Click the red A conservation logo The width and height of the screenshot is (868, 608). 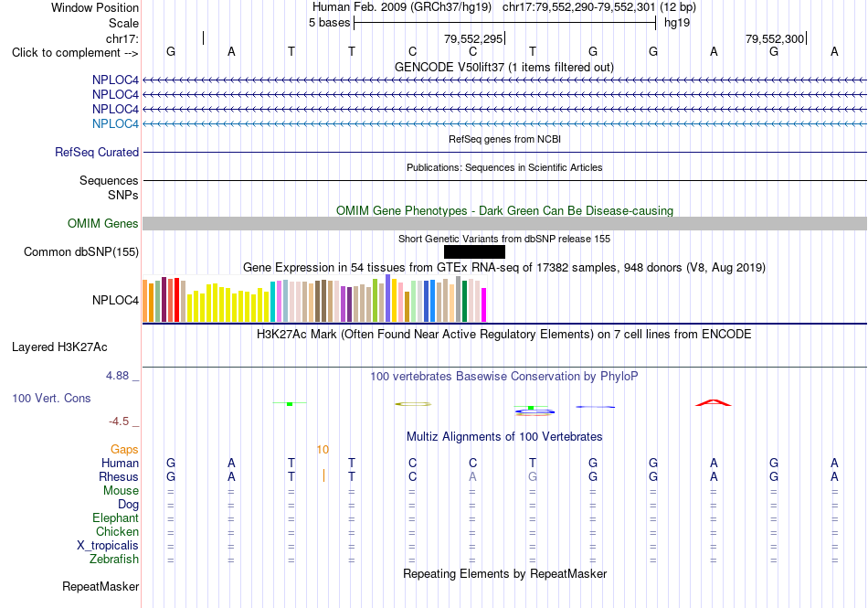714,402
